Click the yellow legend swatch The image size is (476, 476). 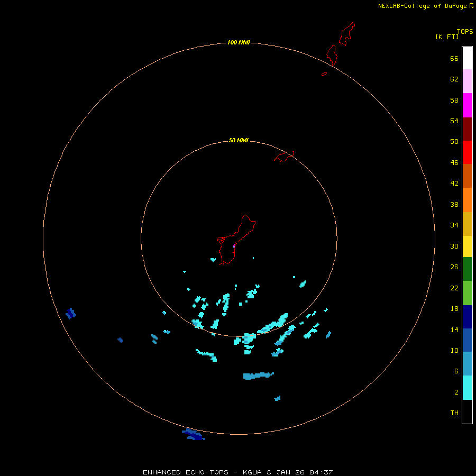(x=467, y=246)
